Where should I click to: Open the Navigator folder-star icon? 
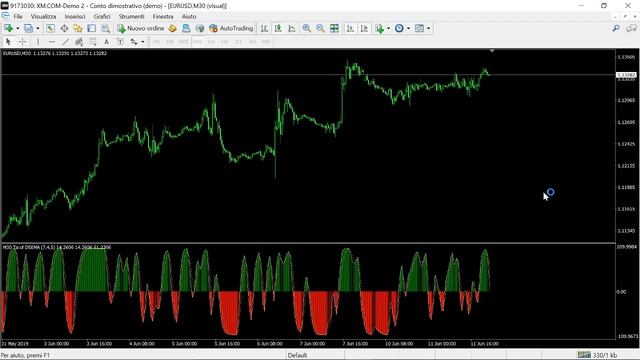(78, 28)
